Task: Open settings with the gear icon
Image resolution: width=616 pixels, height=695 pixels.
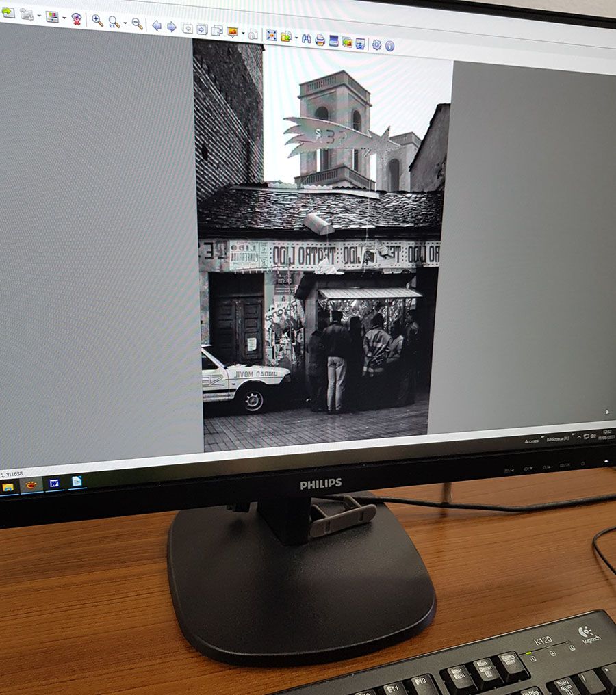Action: pos(376,44)
